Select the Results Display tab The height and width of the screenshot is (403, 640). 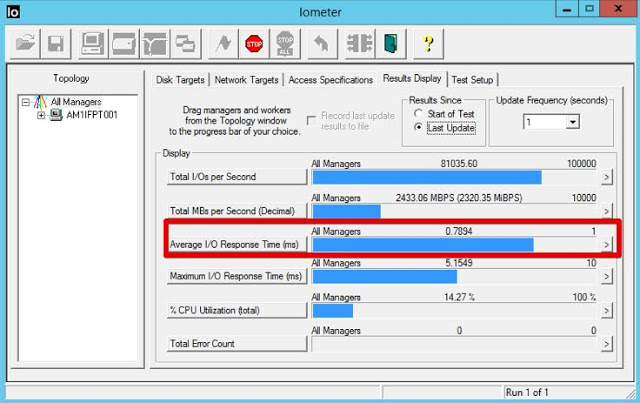(x=412, y=78)
